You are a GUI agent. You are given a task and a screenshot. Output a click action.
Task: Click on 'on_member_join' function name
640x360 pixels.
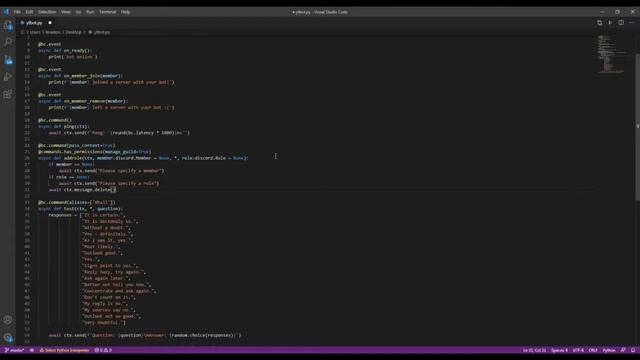82,76
